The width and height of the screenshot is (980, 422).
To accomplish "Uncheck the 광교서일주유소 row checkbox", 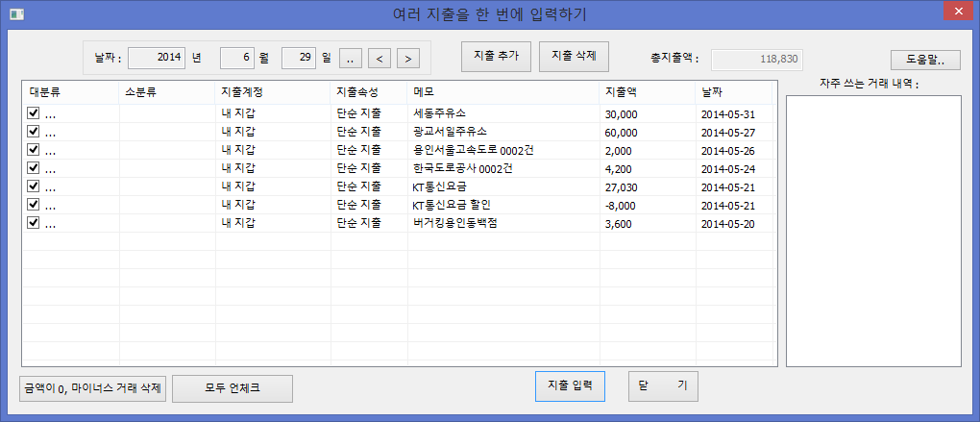I will pos(34,132).
